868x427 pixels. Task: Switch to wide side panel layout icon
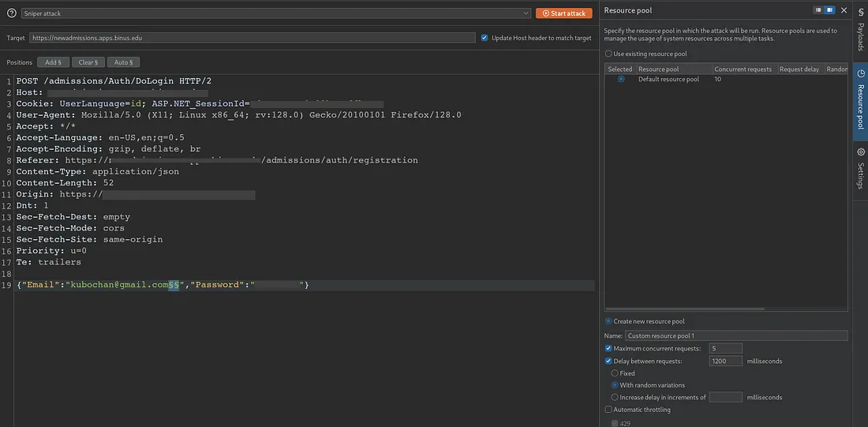click(829, 10)
